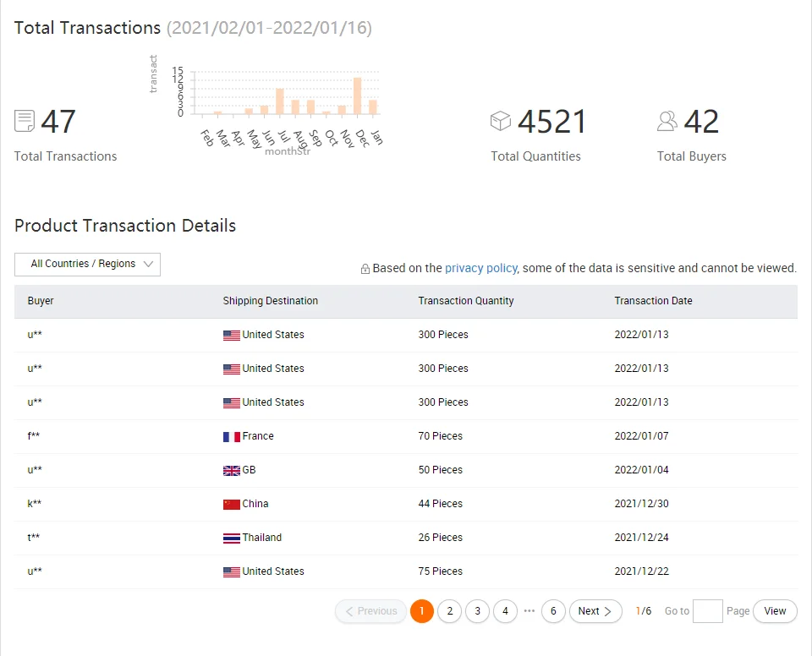The image size is (812, 656).
Task: Select the current page 1 button
Action: (422, 611)
